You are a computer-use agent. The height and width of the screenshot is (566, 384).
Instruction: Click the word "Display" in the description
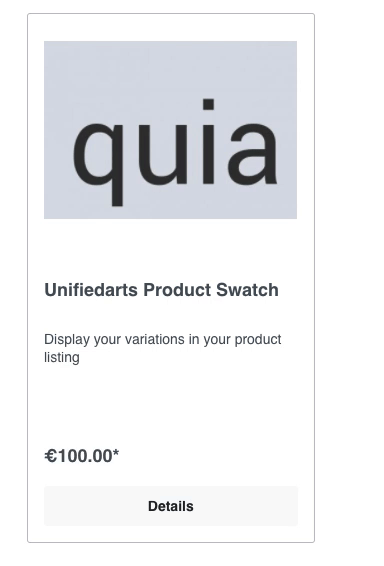point(67,340)
